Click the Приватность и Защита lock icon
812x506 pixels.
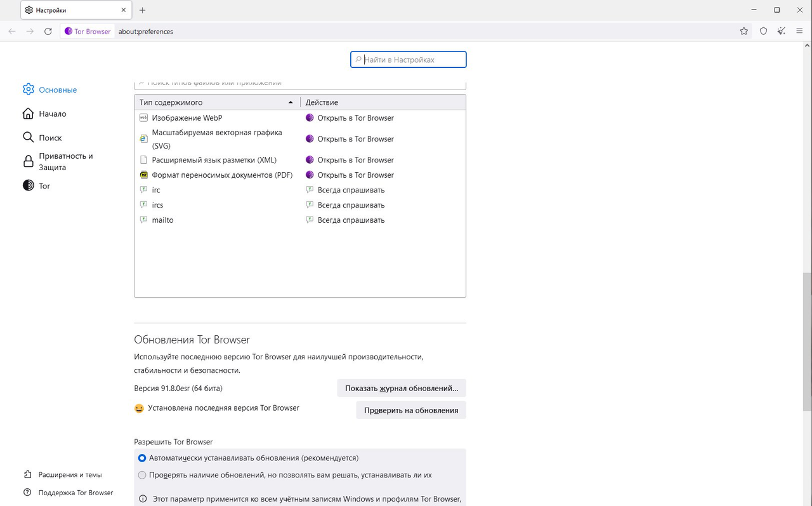29,161
